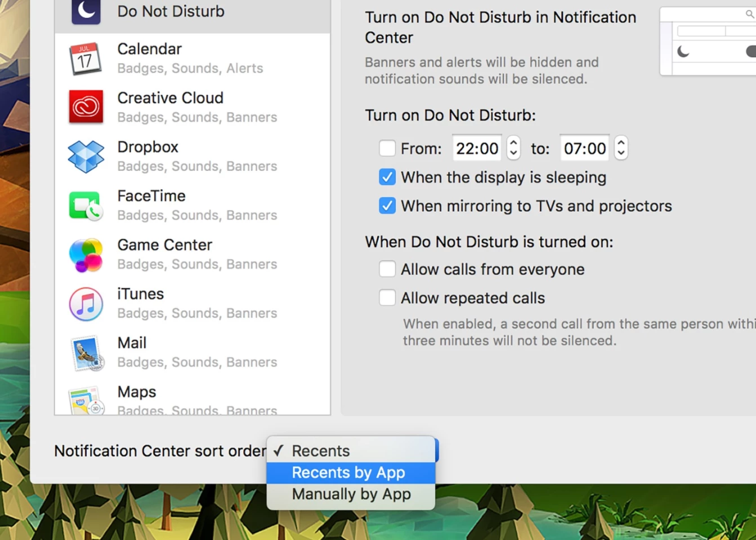Choose Recents by App sort order

pyautogui.click(x=351, y=472)
